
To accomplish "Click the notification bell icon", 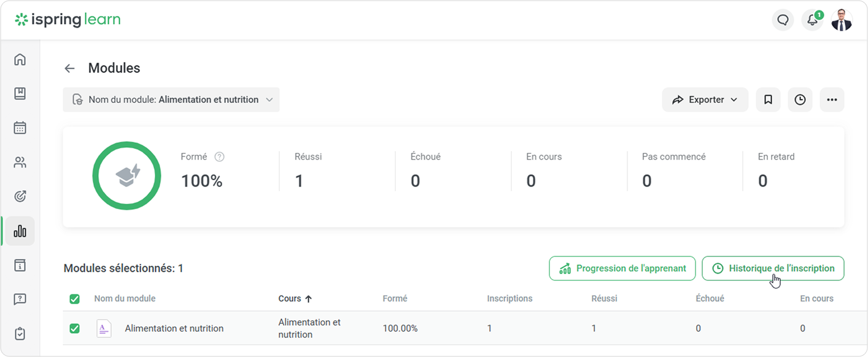I will (812, 20).
